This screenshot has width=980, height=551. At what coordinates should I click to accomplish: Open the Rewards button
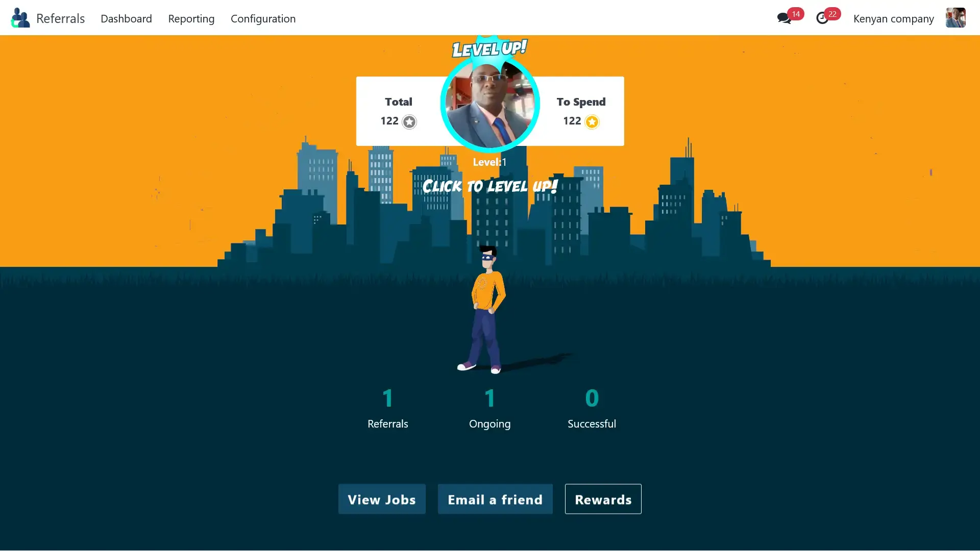click(x=603, y=499)
